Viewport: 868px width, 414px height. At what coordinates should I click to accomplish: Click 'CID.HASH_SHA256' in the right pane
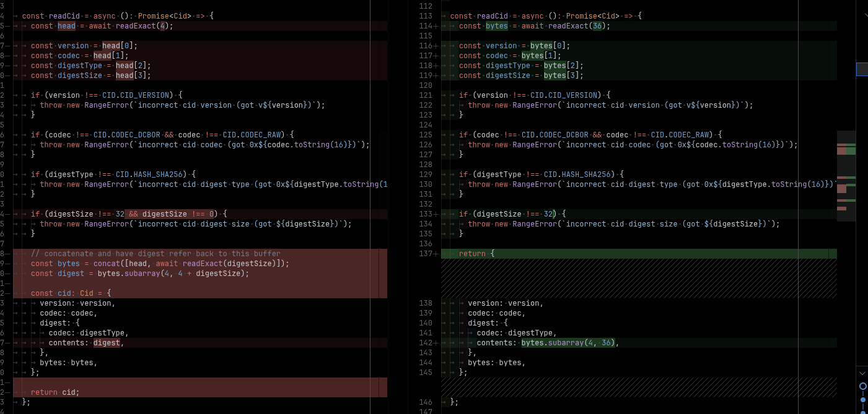click(582, 175)
